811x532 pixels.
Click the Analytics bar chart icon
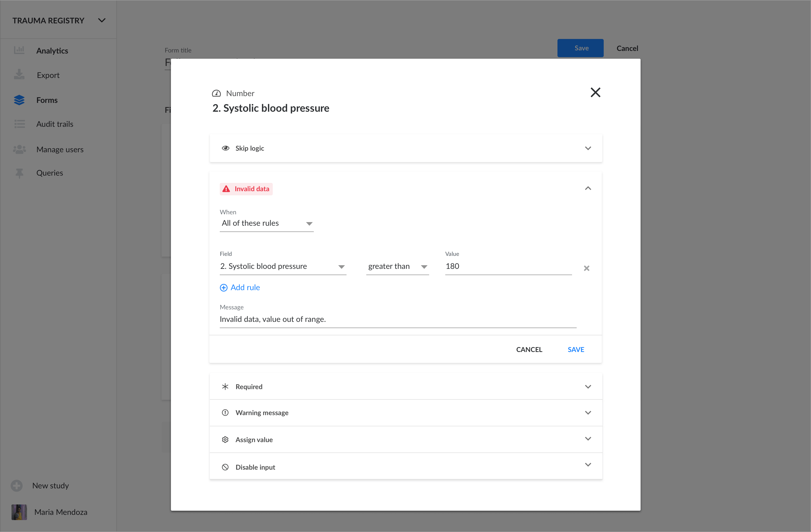pyautogui.click(x=19, y=50)
